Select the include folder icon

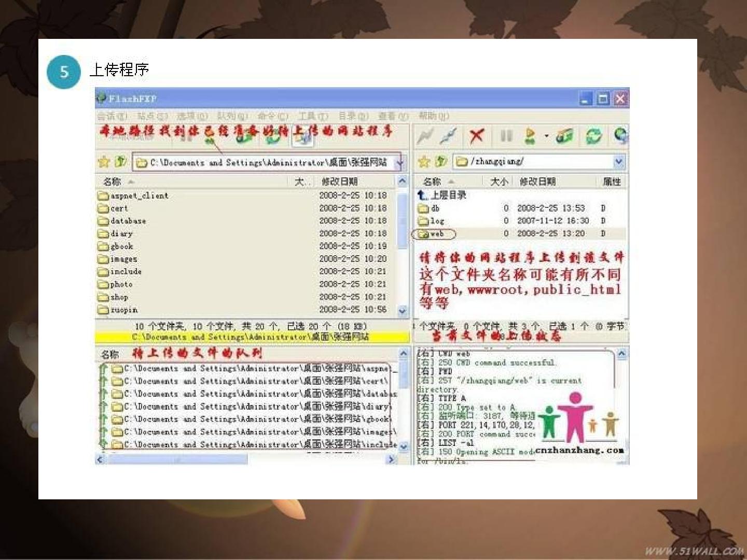[103, 272]
